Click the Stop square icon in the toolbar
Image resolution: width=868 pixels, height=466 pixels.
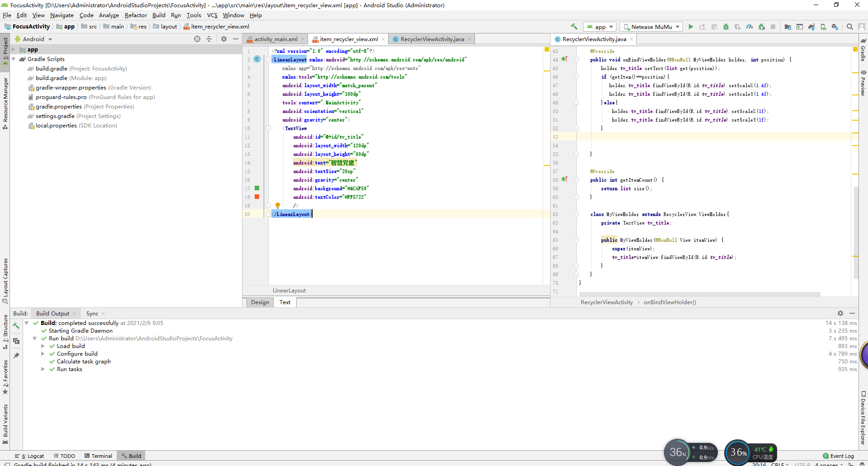coord(773,27)
